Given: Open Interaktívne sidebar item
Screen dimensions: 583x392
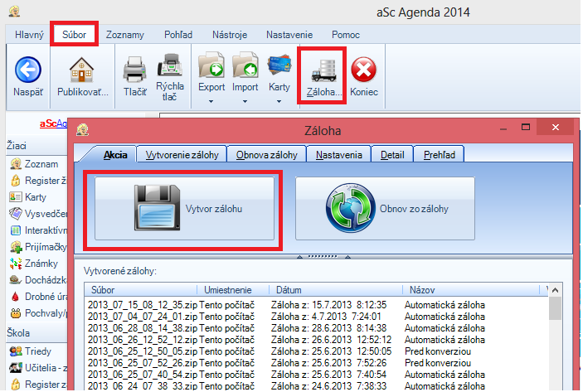Looking at the screenshot, I should click(x=38, y=230).
